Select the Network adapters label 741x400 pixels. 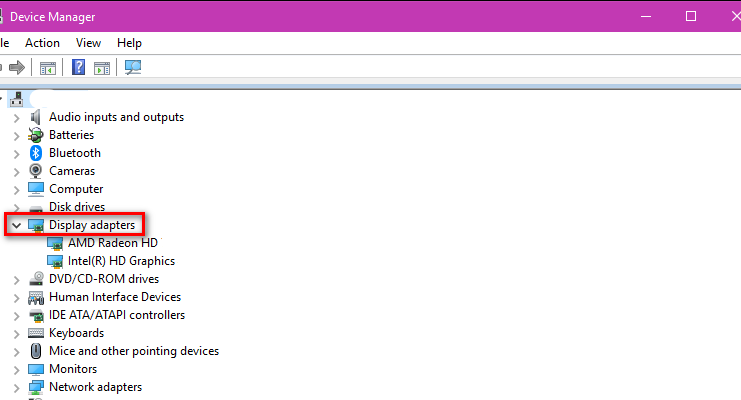click(95, 387)
